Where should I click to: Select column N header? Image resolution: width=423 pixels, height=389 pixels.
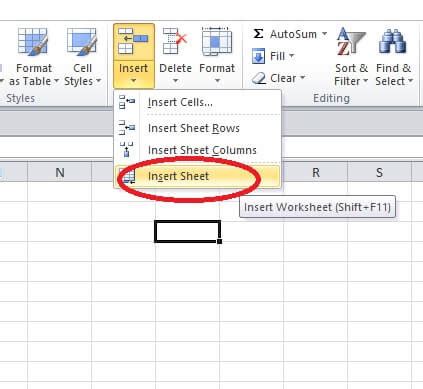coord(60,172)
